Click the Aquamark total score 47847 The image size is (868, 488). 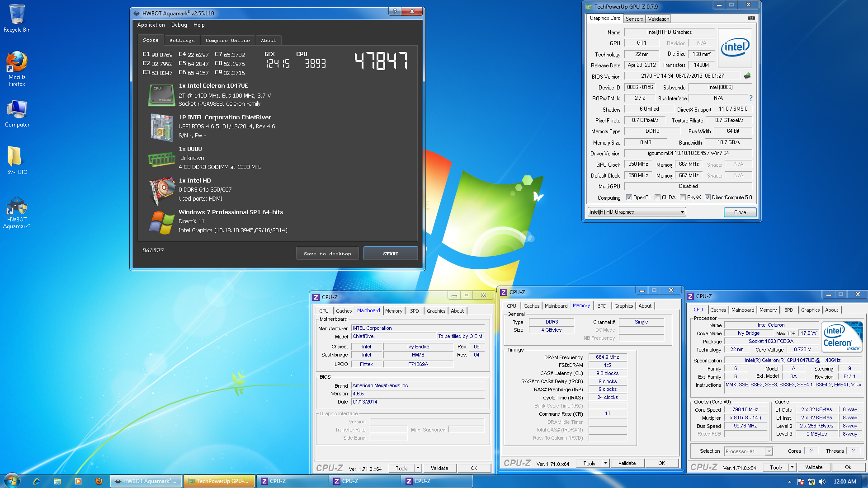click(x=381, y=61)
